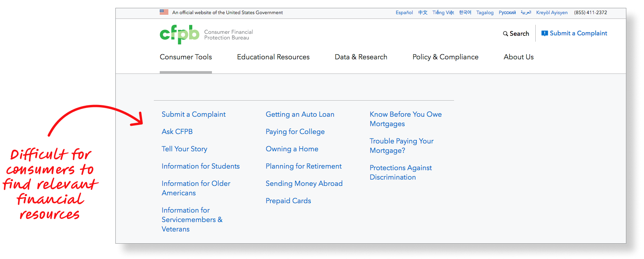Screen dimensions: 644x259
Task: Open Owning a Home
Action: click(292, 149)
